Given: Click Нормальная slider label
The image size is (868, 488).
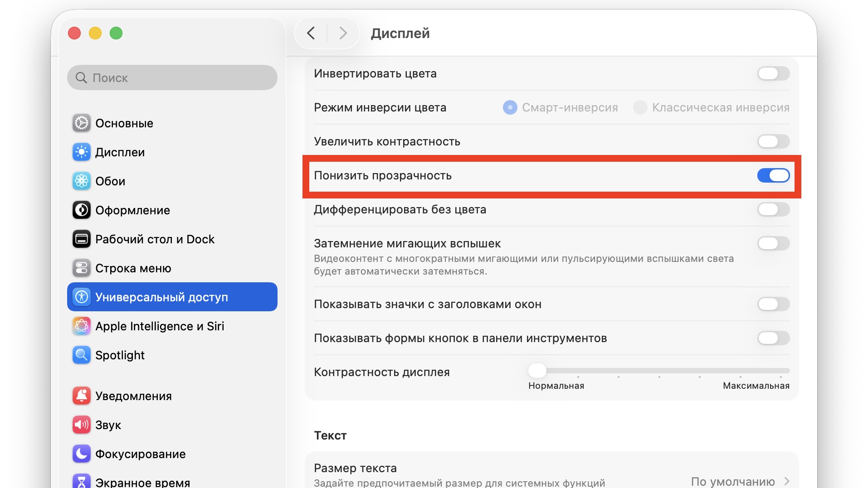Looking at the screenshot, I should click(x=556, y=386).
